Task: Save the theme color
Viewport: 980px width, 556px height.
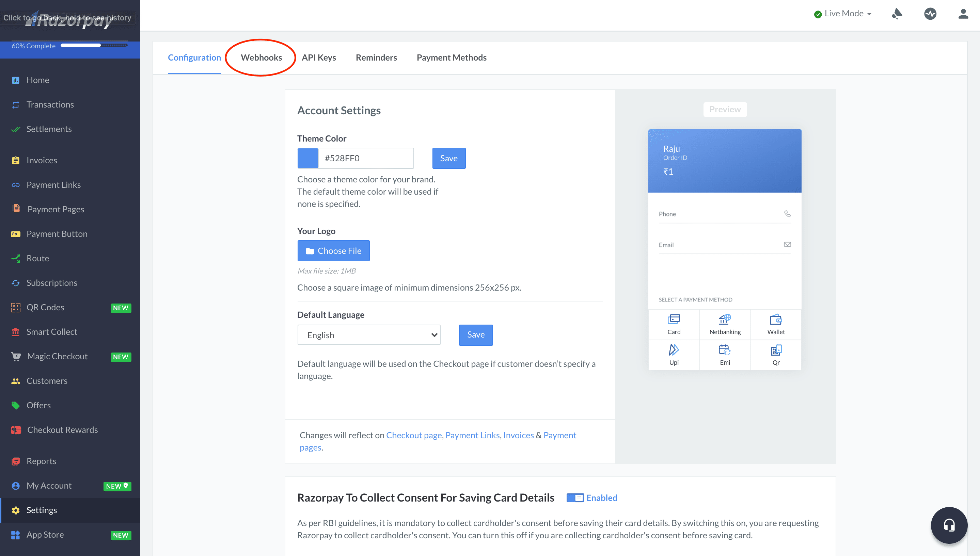Action: [448, 158]
